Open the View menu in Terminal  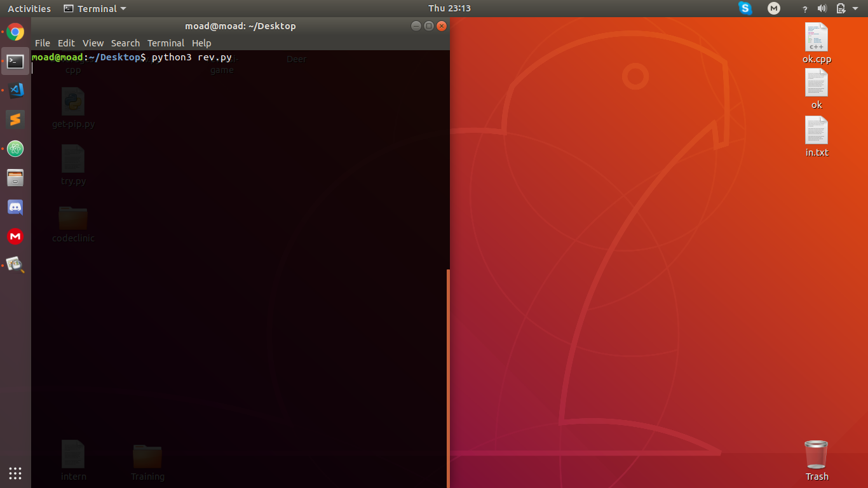point(93,43)
